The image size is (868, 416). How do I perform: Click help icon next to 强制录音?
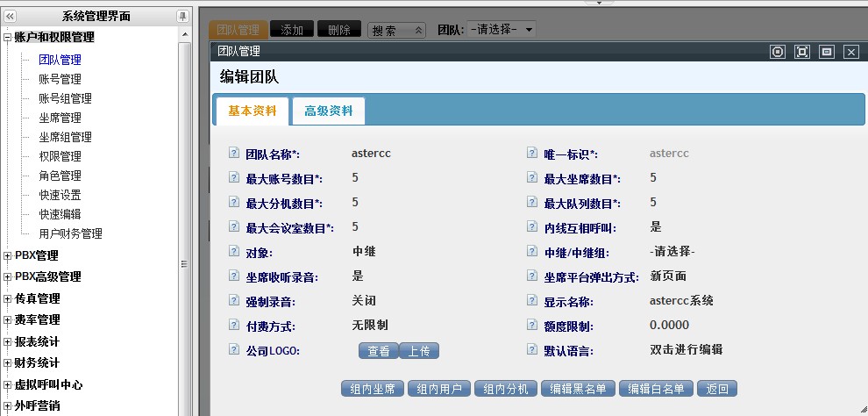click(233, 301)
